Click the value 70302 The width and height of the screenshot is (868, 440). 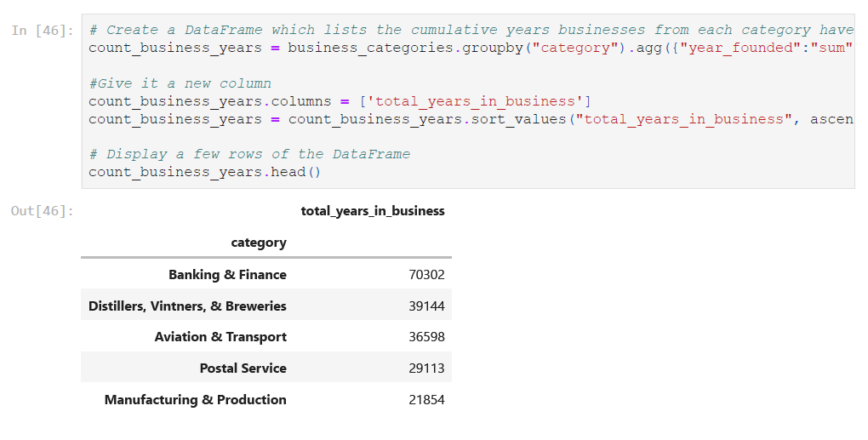pos(426,275)
